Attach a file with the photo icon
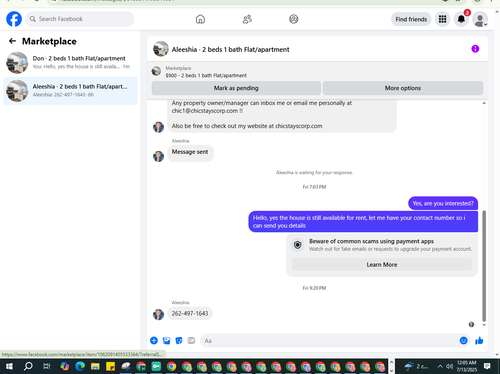 166,340
